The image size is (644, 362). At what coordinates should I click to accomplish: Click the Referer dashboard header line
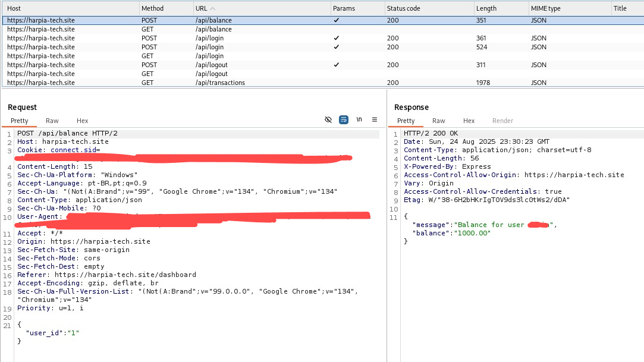107,275
